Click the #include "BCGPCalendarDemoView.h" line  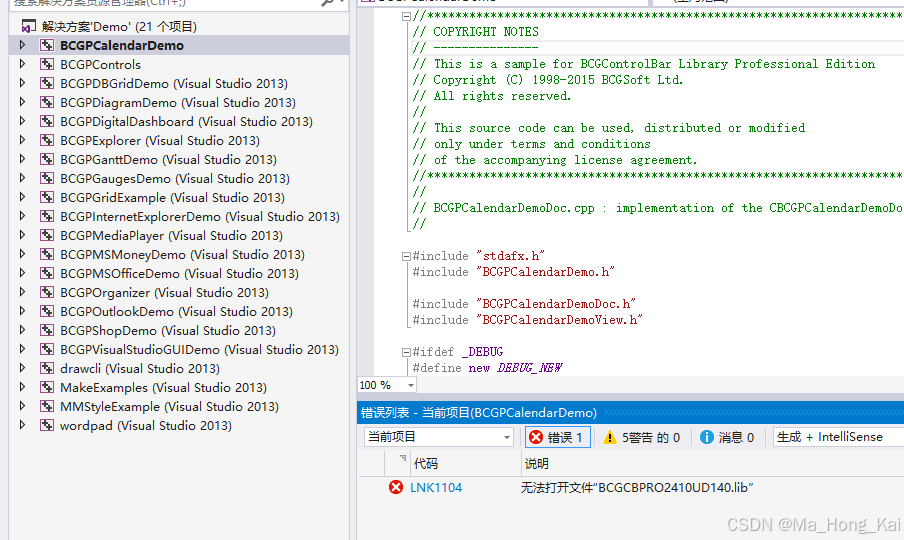528,320
